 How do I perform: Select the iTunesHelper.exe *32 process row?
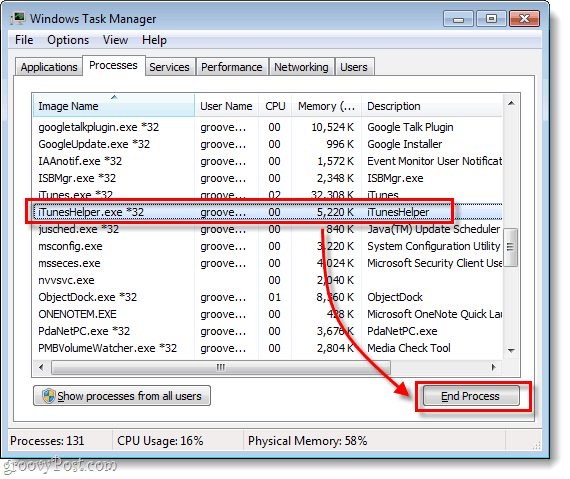coord(268,212)
